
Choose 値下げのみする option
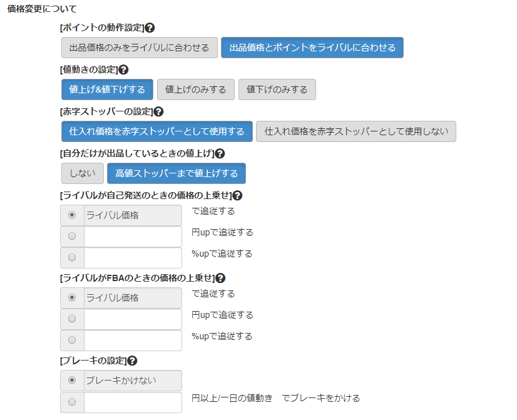[x=277, y=90]
